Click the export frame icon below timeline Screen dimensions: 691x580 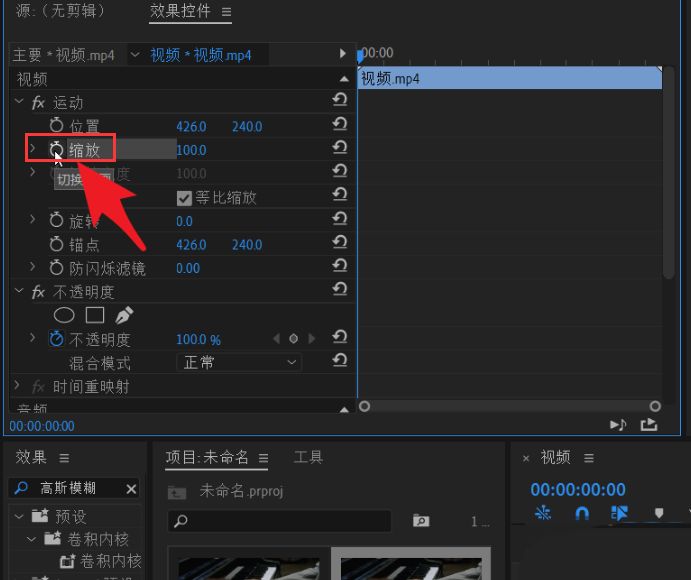649,425
